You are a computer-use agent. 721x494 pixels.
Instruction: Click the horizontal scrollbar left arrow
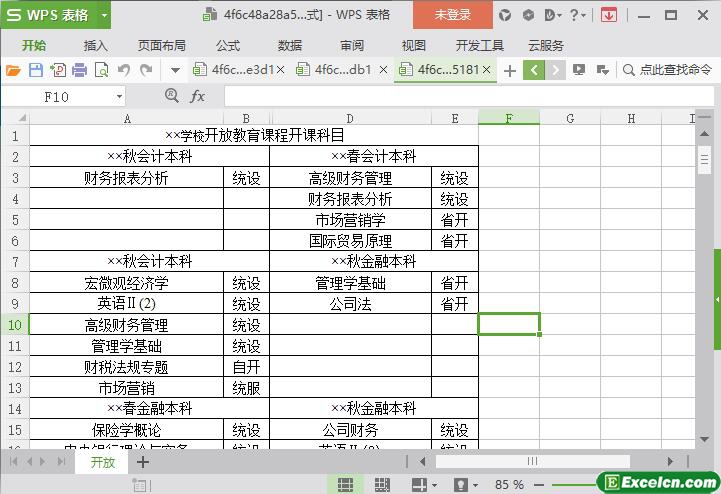[x=423, y=461]
